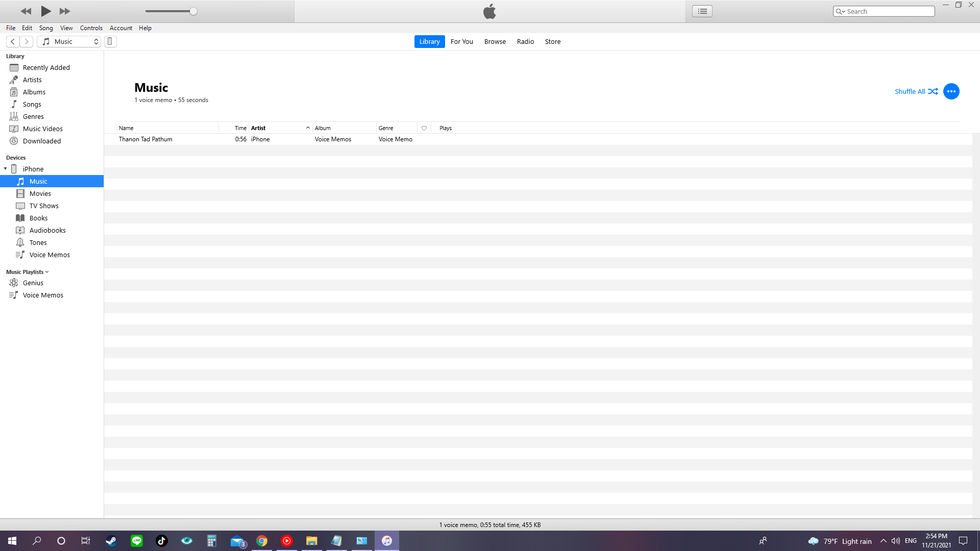Open the Edit menu
Viewport: 980px width, 551px height.
pyautogui.click(x=27, y=28)
